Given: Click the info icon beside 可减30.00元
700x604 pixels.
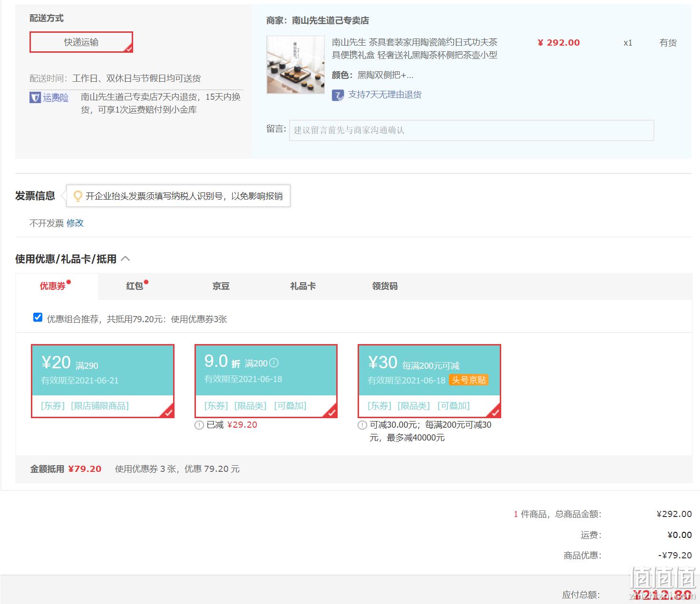Looking at the screenshot, I should coord(362,425).
